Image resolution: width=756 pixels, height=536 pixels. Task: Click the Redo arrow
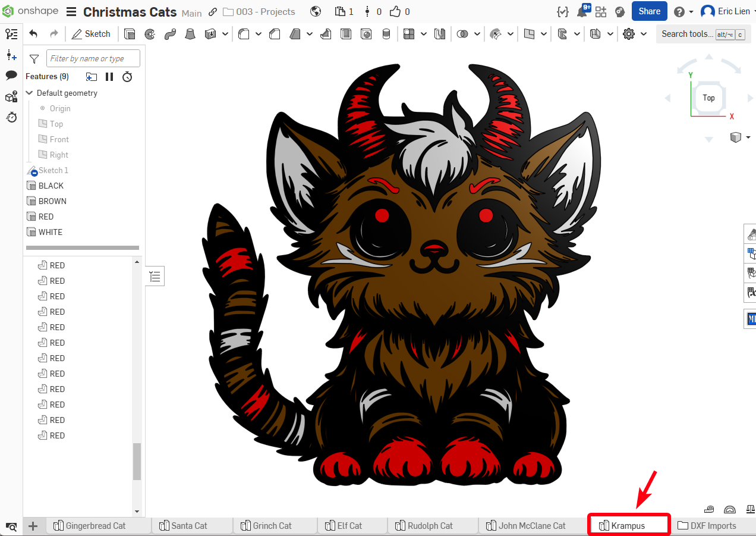pyautogui.click(x=54, y=34)
